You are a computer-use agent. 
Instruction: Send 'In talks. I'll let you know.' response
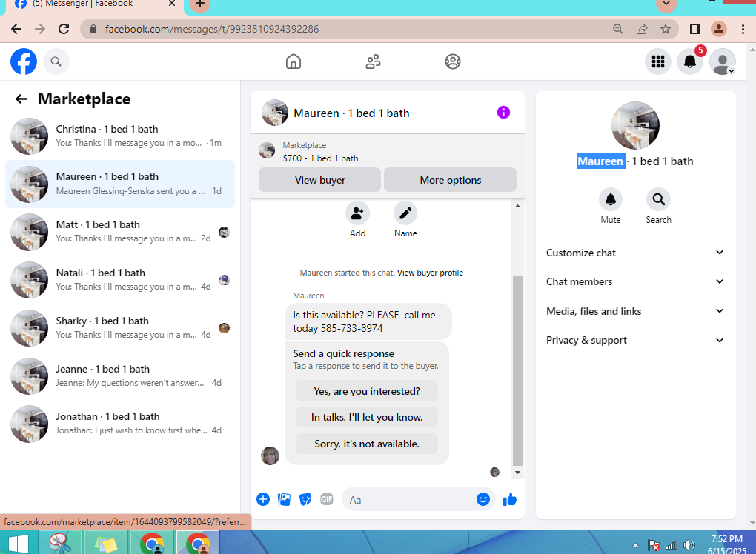pyautogui.click(x=367, y=417)
